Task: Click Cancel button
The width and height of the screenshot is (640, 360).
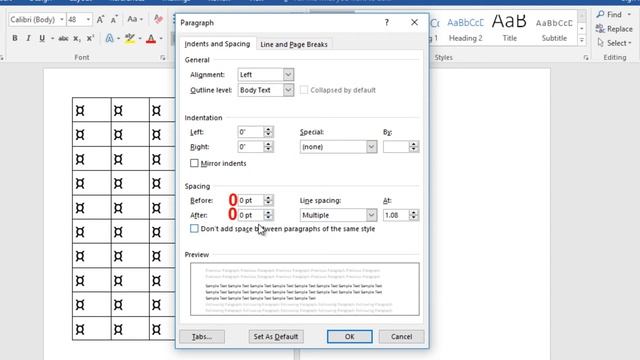Action: (401, 337)
